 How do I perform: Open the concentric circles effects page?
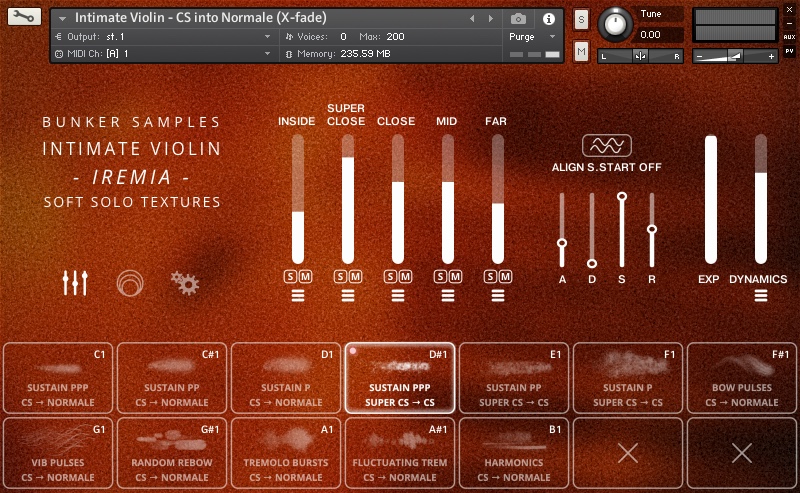point(129,283)
